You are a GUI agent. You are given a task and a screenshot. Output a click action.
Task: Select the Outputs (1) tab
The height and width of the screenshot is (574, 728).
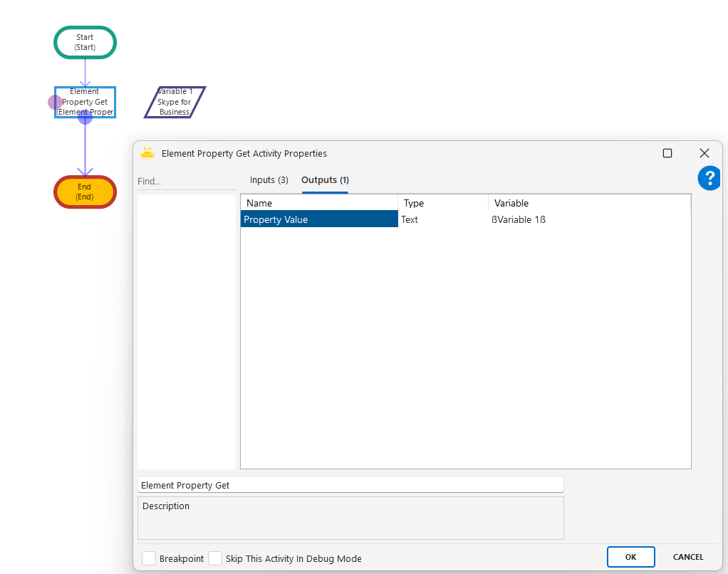(x=325, y=180)
